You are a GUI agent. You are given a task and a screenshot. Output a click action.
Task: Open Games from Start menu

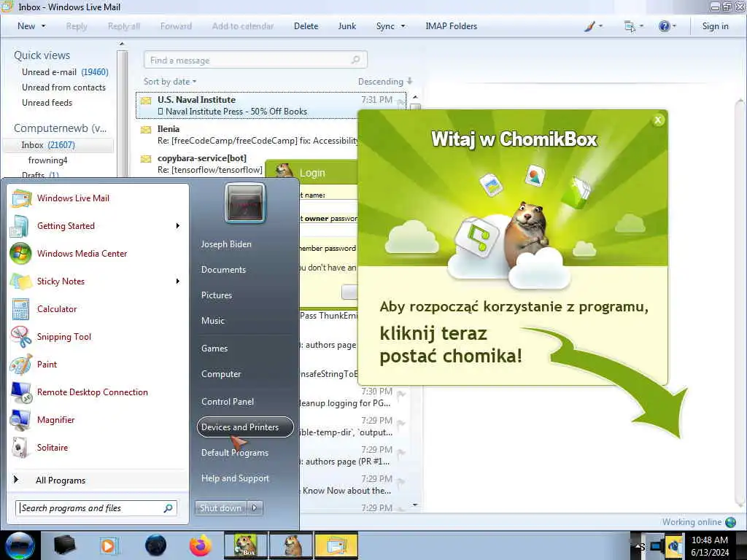click(214, 349)
